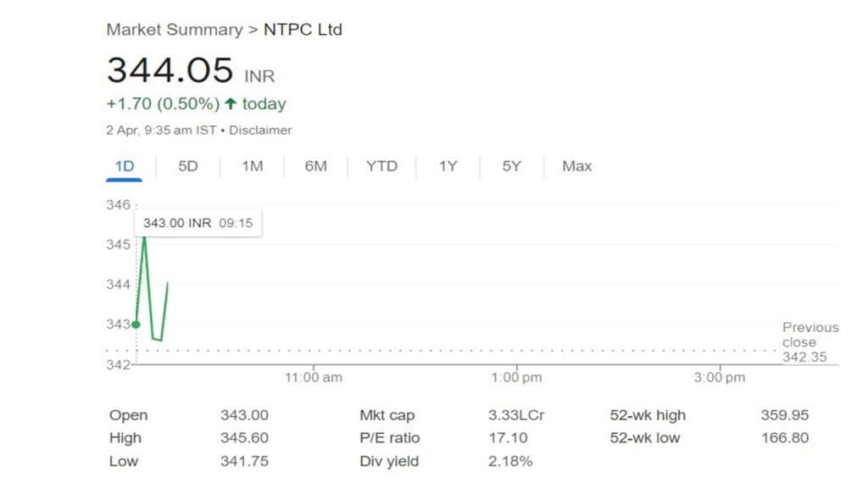Image resolution: width=868 pixels, height=488 pixels.
Task: Click the Previous close label on chart
Action: (810, 335)
